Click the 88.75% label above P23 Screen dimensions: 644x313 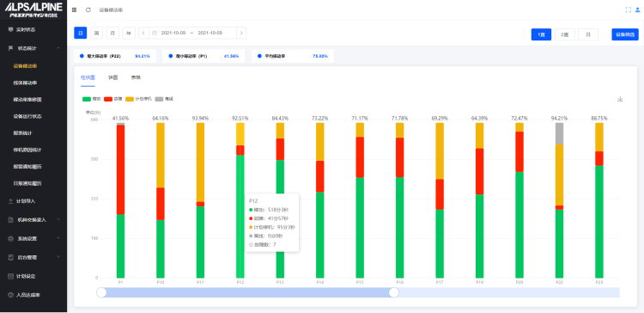(x=599, y=119)
